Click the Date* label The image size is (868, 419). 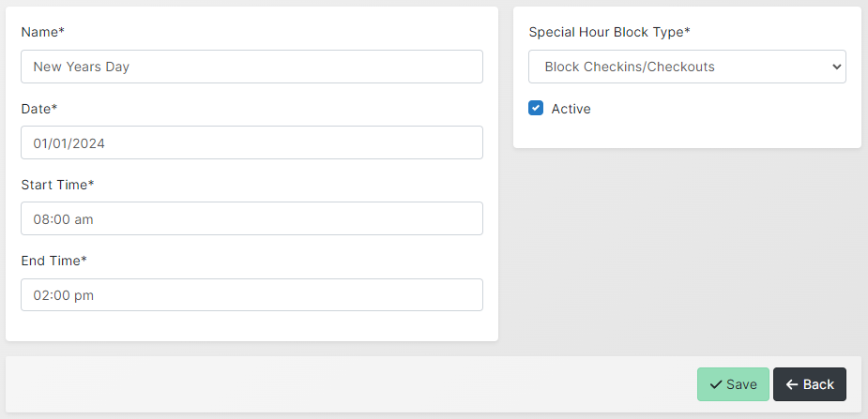39,109
